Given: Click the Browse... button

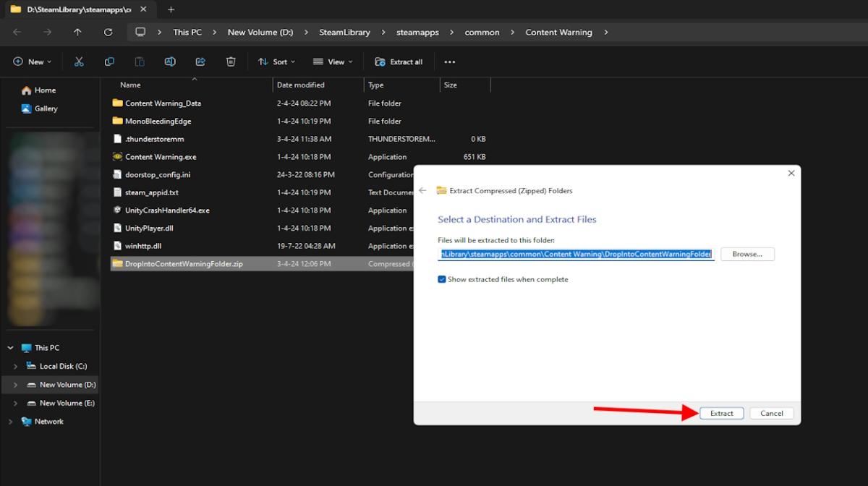Looking at the screenshot, I should [x=746, y=255].
